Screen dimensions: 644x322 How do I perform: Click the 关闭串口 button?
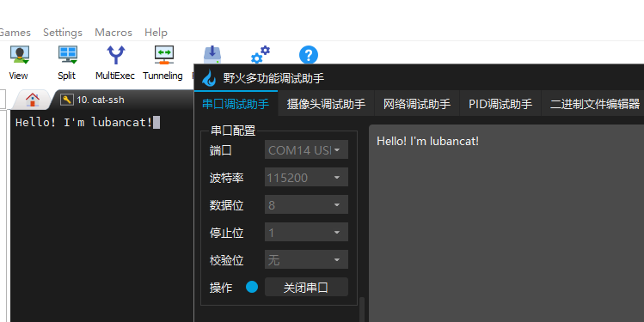click(x=306, y=287)
